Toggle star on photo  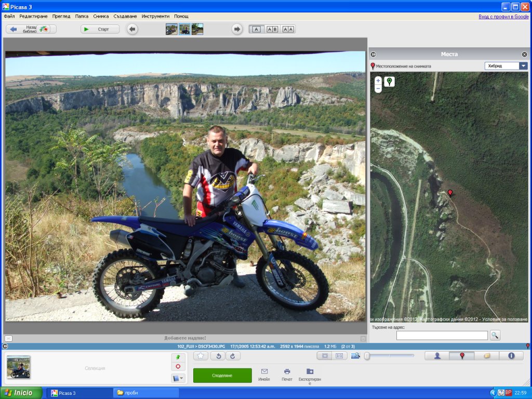tap(201, 355)
